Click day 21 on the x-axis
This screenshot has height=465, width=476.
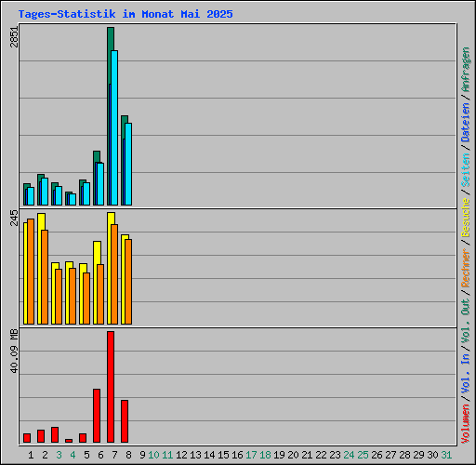[x=307, y=455]
